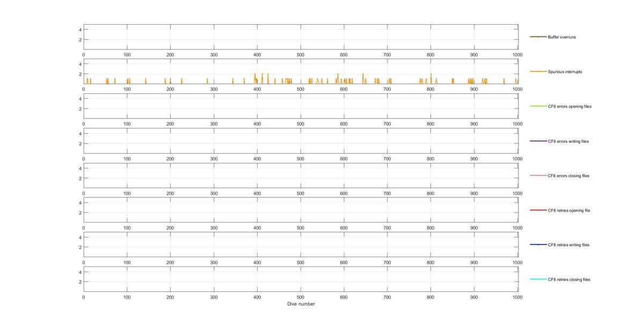The image size is (644, 328).
Task: Pick the "CF8 retries opening file" legend entry
Action: 569,210
